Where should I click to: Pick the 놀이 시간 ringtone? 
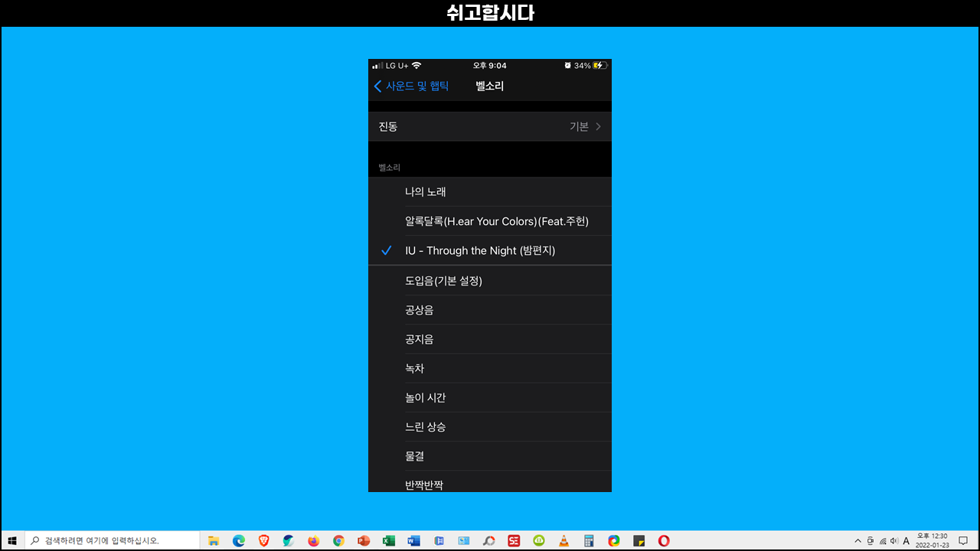[x=490, y=397]
